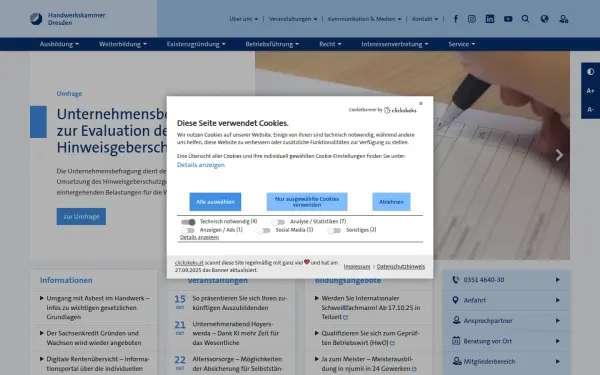Click the Mitgliederbereich user icon
Screen dimensions: 600x375
pyautogui.click(x=457, y=361)
